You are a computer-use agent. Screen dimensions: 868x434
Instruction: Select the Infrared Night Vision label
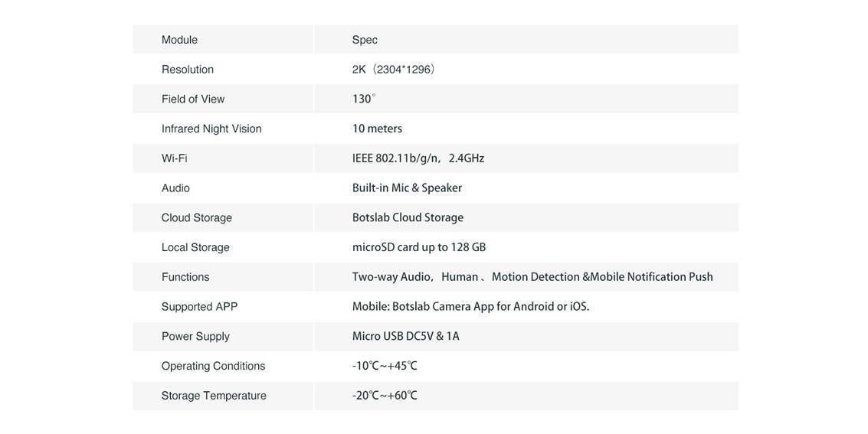[211, 129]
